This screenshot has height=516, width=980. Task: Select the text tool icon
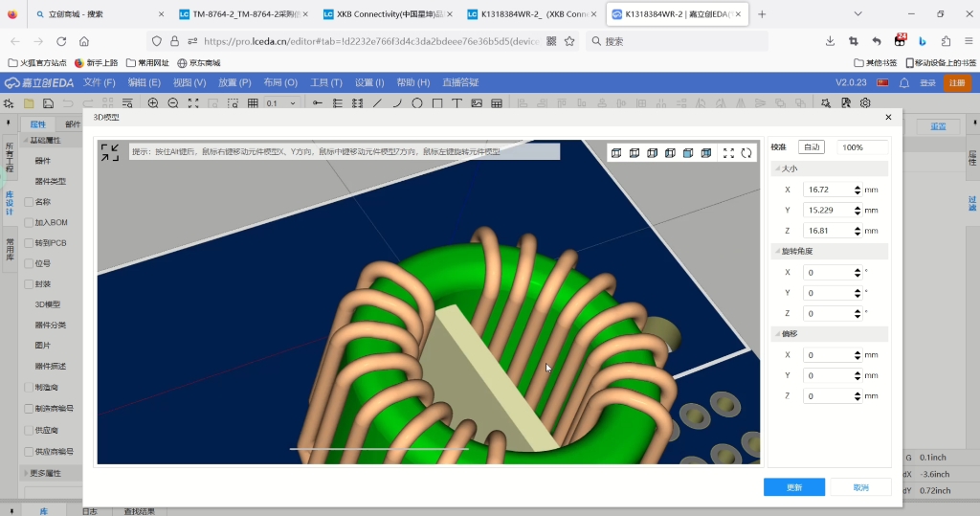coord(457,103)
